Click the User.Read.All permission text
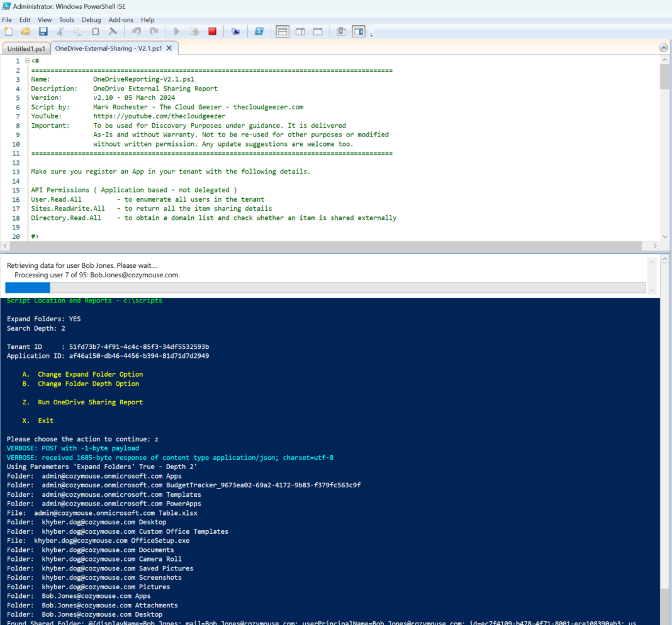 point(56,199)
